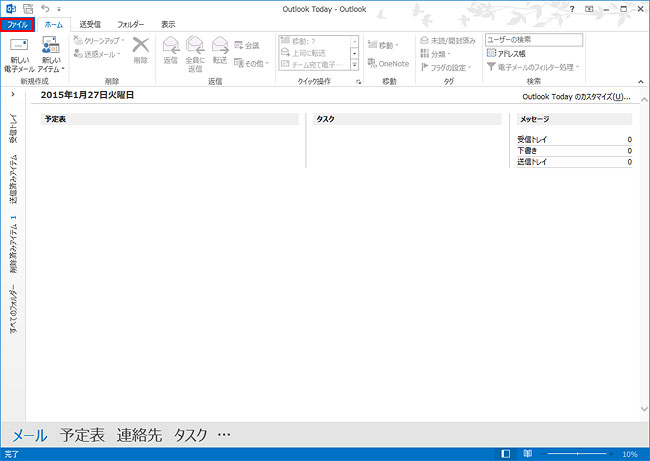Open the アドレス帳 address book
650x461 pixels.
click(x=506, y=53)
